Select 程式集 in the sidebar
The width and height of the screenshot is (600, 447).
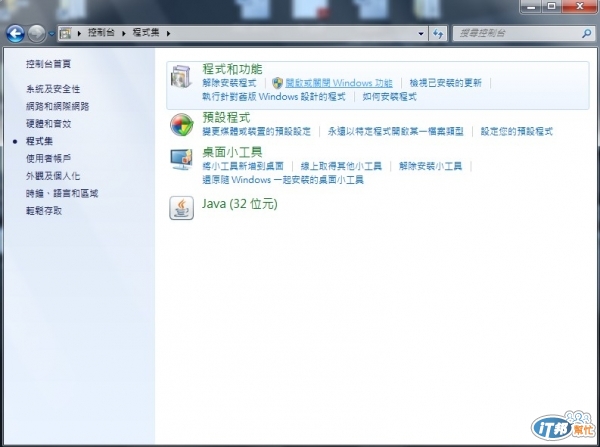pos(39,141)
